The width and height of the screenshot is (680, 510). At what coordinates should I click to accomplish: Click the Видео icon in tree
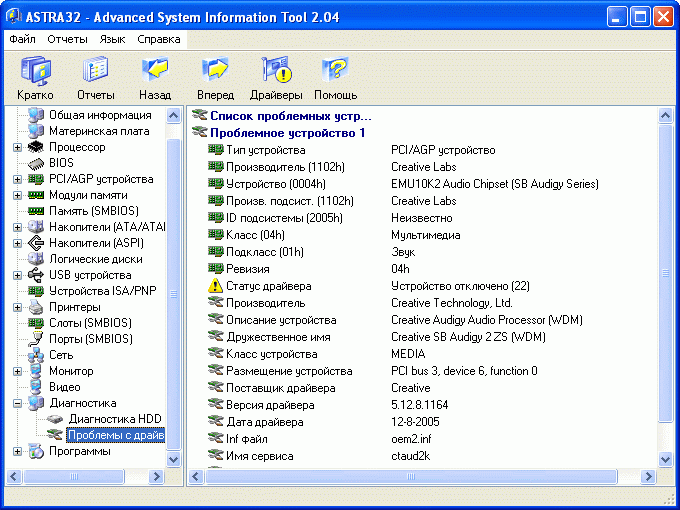click(x=36, y=387)
